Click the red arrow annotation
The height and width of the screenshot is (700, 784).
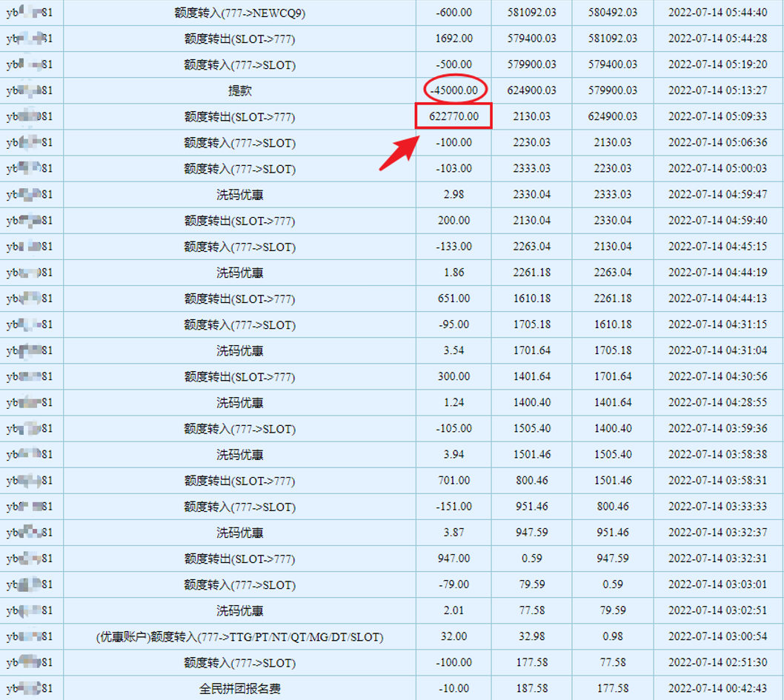click(396, 152)
